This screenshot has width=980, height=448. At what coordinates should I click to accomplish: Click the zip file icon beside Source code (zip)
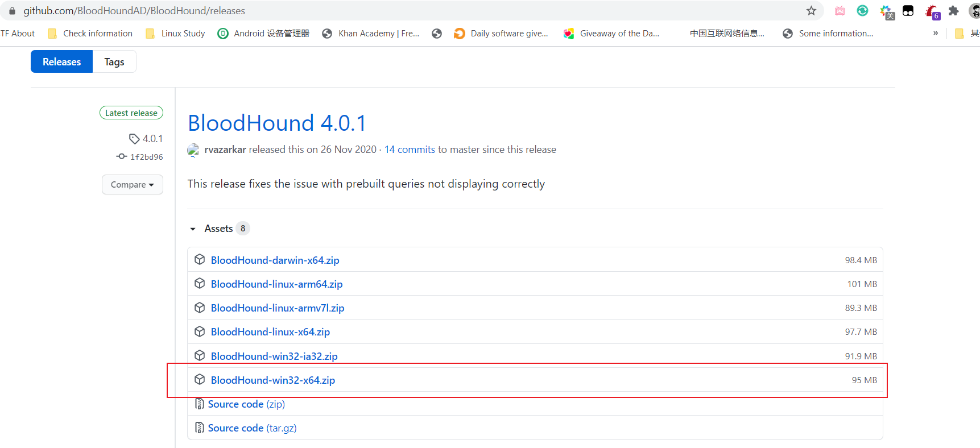click(200, 404)
